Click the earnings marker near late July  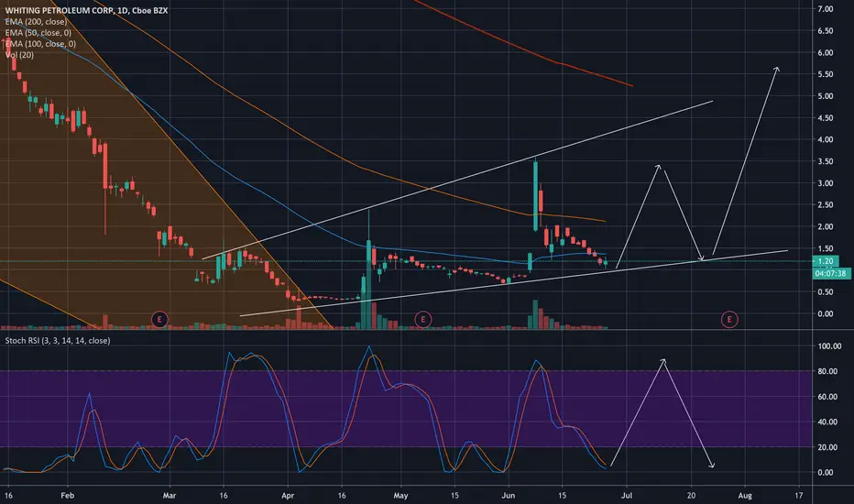[729, 319]
